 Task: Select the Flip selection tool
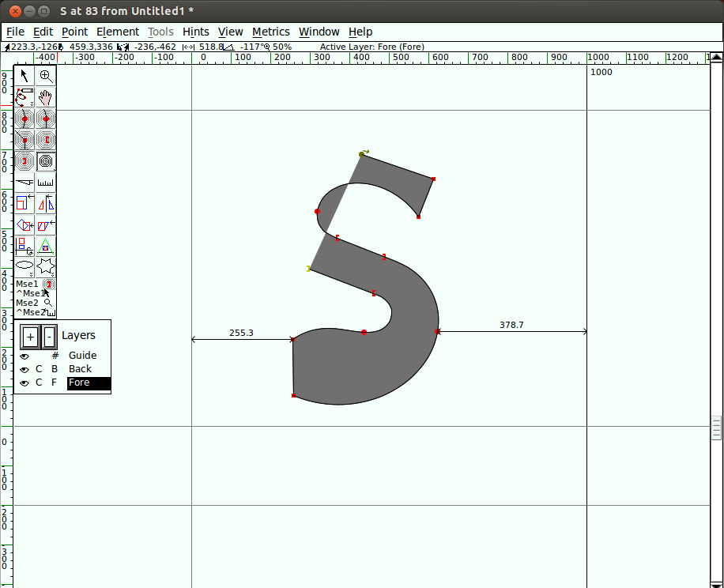click(46, 204)
